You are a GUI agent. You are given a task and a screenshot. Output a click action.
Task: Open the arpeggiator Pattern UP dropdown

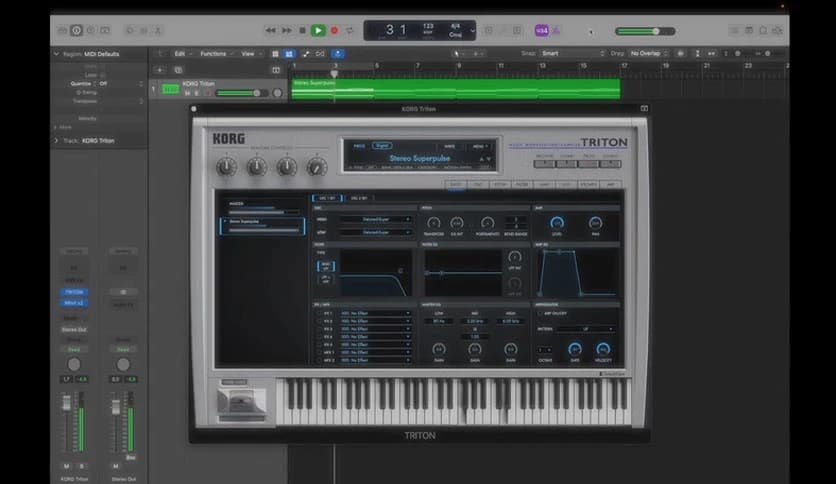pyautogui.click(x=585, y=329)
